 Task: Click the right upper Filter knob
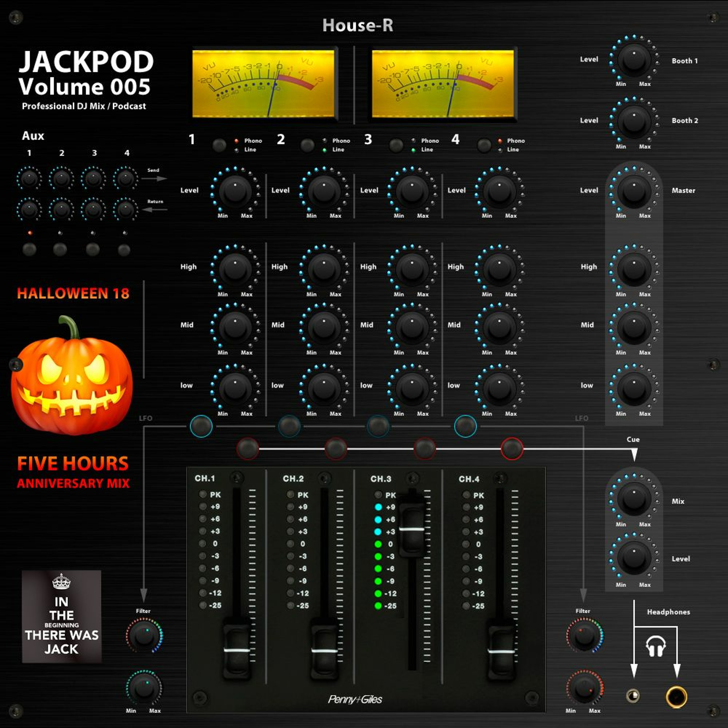[x=584, y=636]
